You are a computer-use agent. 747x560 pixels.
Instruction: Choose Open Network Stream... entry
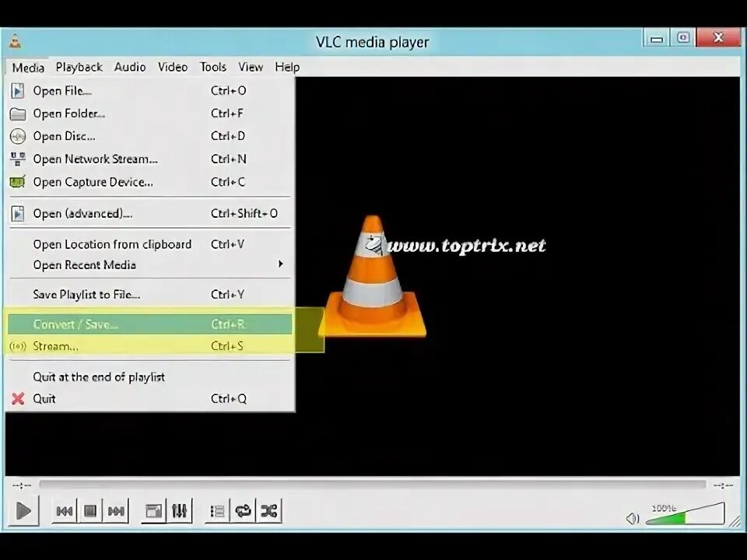tap(150, 159)
